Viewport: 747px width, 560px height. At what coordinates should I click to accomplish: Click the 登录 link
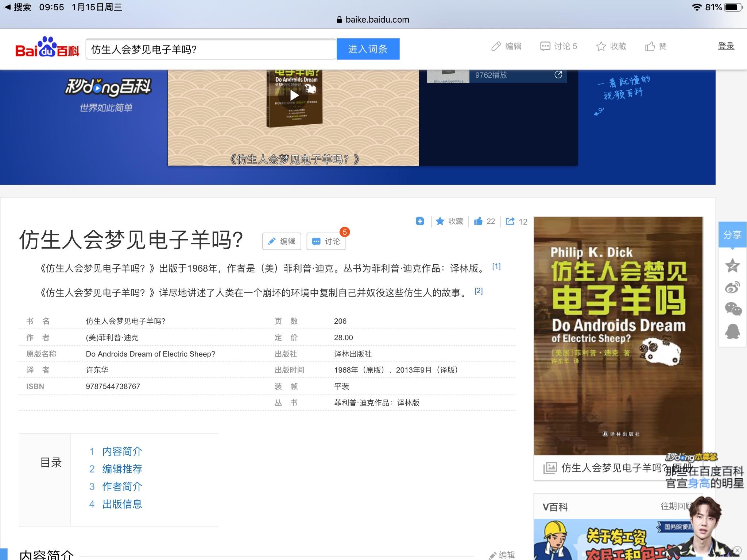(726, 46)
